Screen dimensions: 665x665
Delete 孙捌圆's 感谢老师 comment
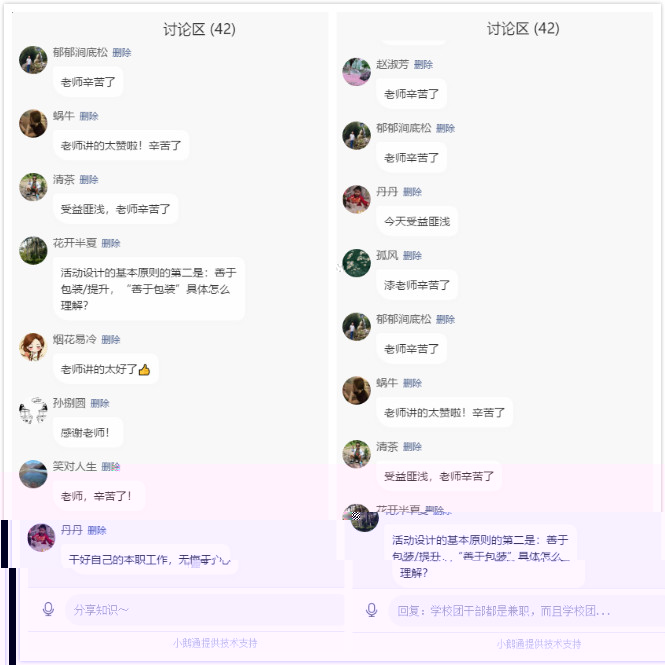[100, 403]
